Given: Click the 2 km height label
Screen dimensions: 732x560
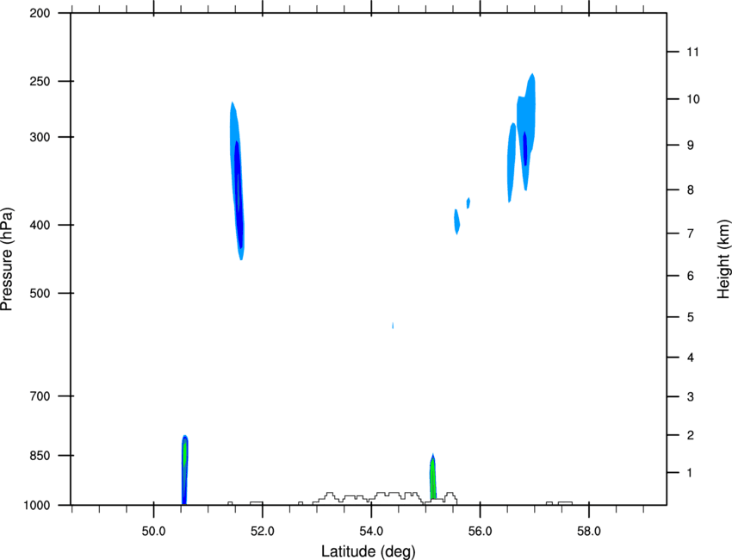Looking at the screenshot, I should [690, 435].
